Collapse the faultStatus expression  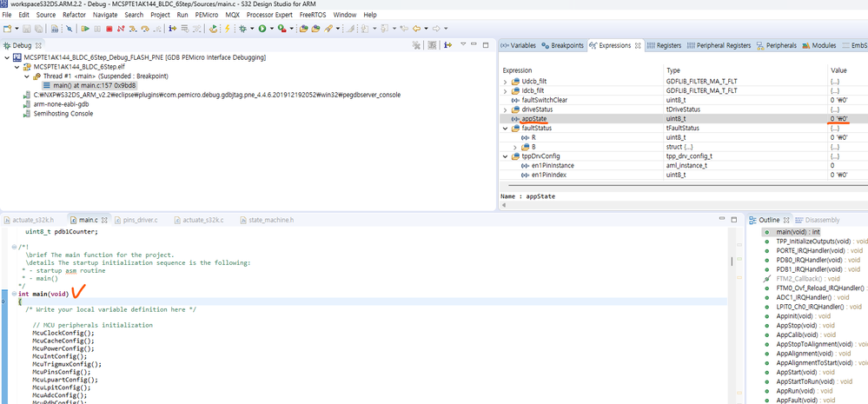click(x=505, y=129)
